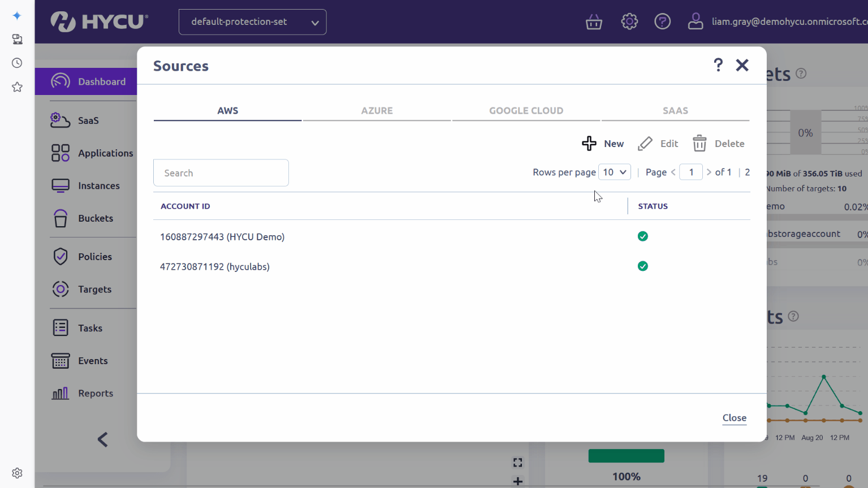Click the Edit button
868x488 pixels.
pyautogui.click(x=658, y=144)
